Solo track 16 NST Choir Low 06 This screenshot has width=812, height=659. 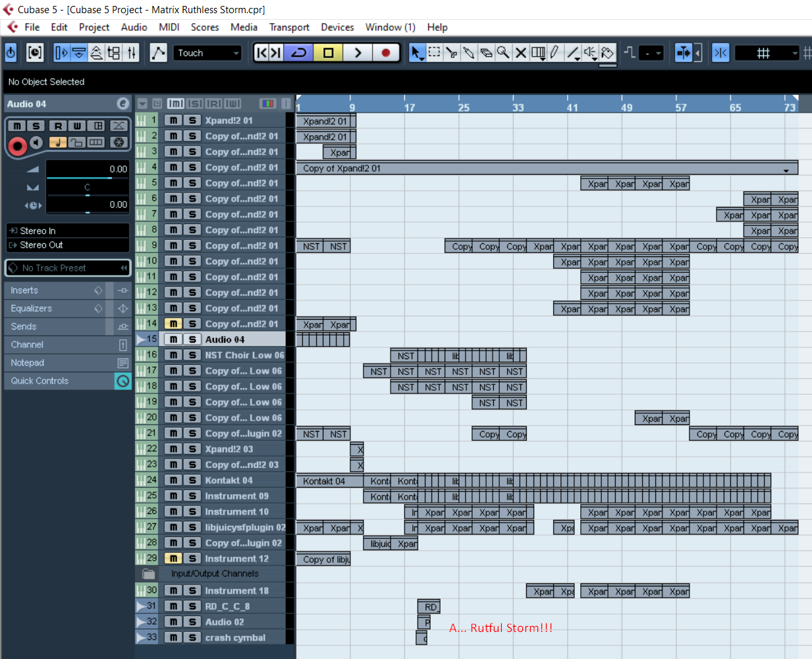pos(192,355)
